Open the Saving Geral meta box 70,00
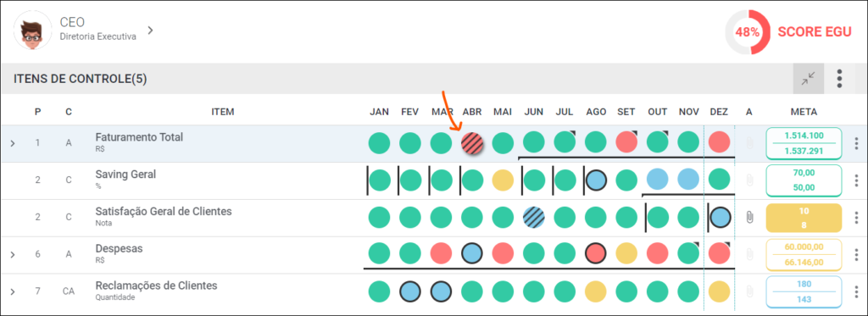 pyautogui.click(x=804, y=180)
